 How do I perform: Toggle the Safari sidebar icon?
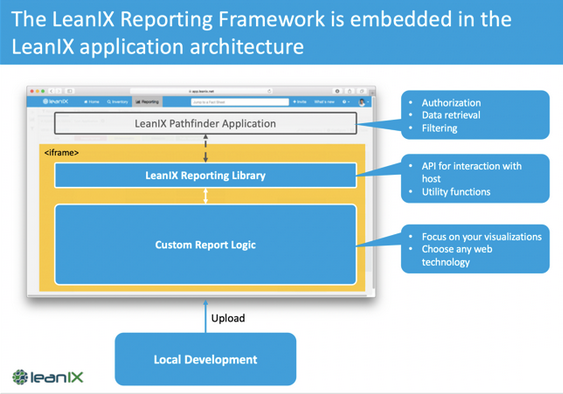pos(70,91)
